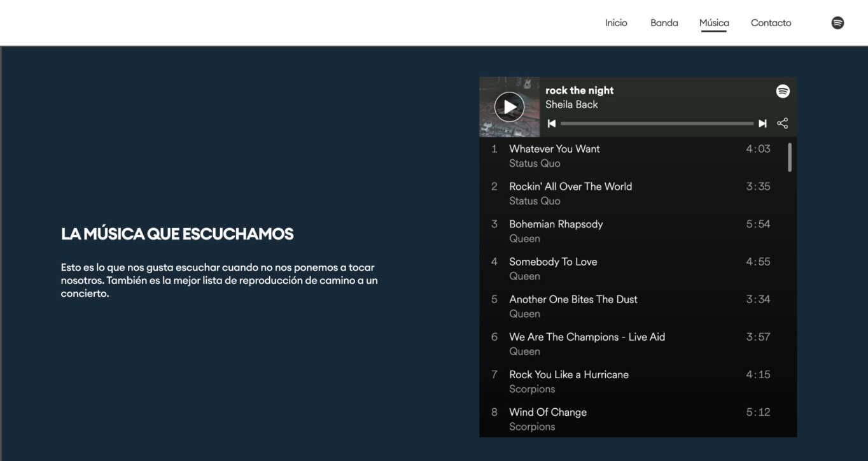Navigate to the Inicio page
Screen dimensions: 868x461
pyautogui.click(x=615, y=22)
